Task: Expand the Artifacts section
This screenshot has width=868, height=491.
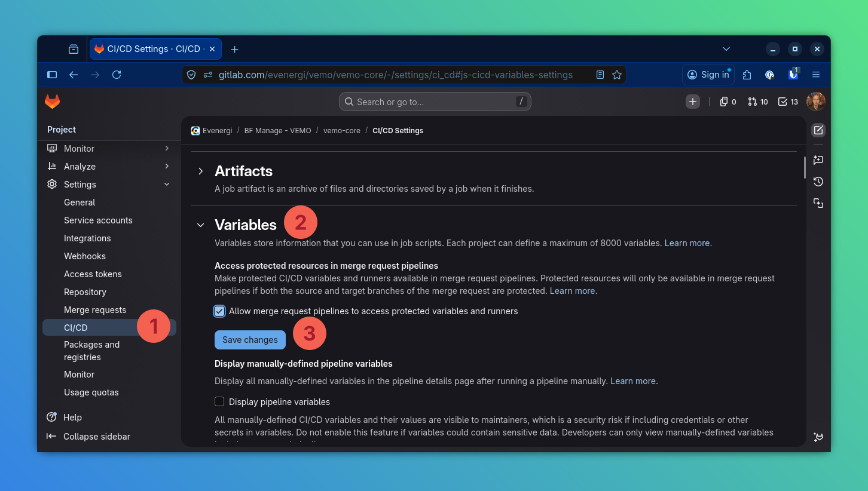Action: pyautogui.click(x=201, y=171)
